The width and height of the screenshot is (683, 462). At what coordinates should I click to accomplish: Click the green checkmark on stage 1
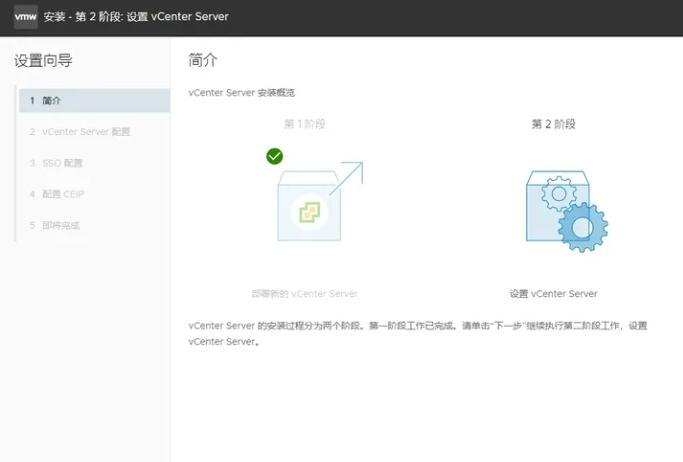coord(274,156)
